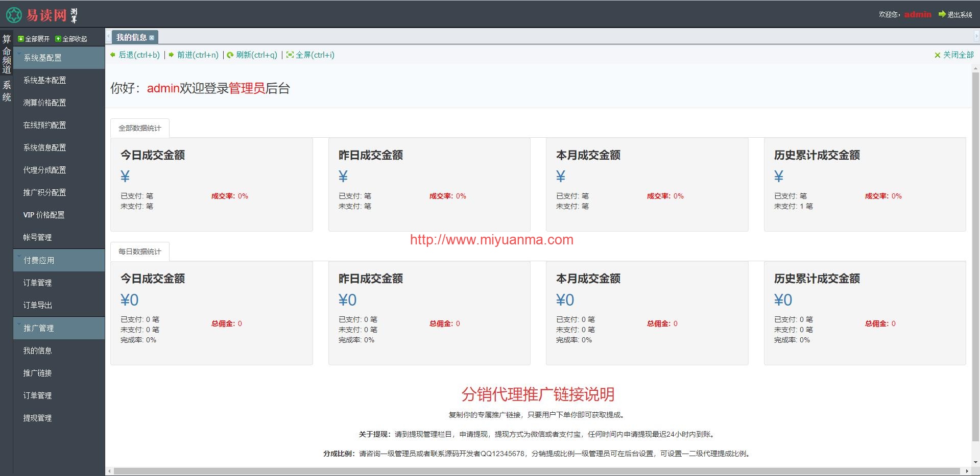Click 今日成交金额 title in 全部数据统计

pyautogui.click(x=153, y=155)
